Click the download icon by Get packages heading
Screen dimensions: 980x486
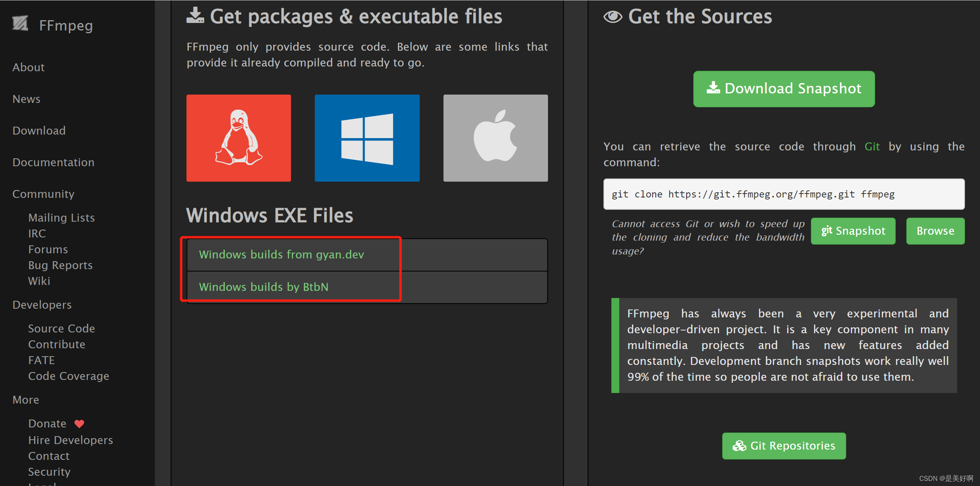(195, 16)
